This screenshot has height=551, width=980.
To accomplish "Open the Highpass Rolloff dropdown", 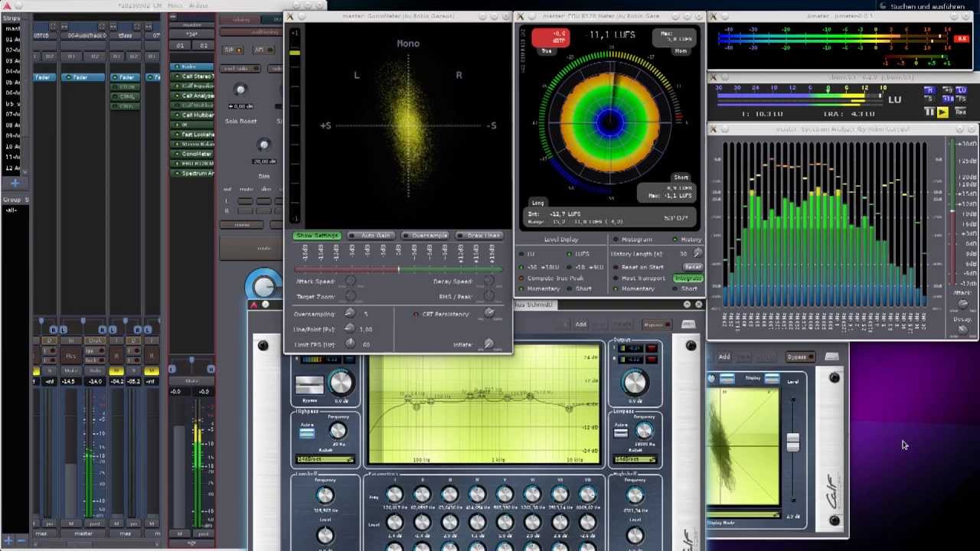I will 325,459.
